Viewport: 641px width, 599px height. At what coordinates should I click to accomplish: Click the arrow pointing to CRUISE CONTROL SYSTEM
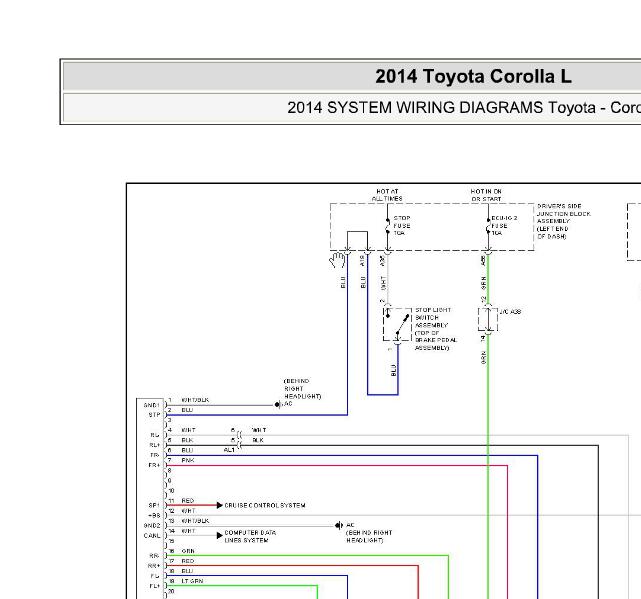220,505
